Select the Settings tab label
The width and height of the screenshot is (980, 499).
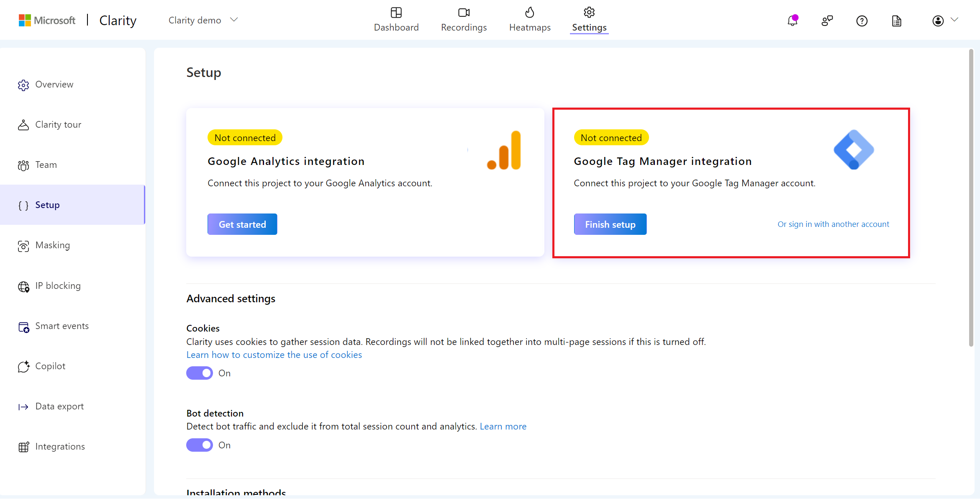[589, 27]
